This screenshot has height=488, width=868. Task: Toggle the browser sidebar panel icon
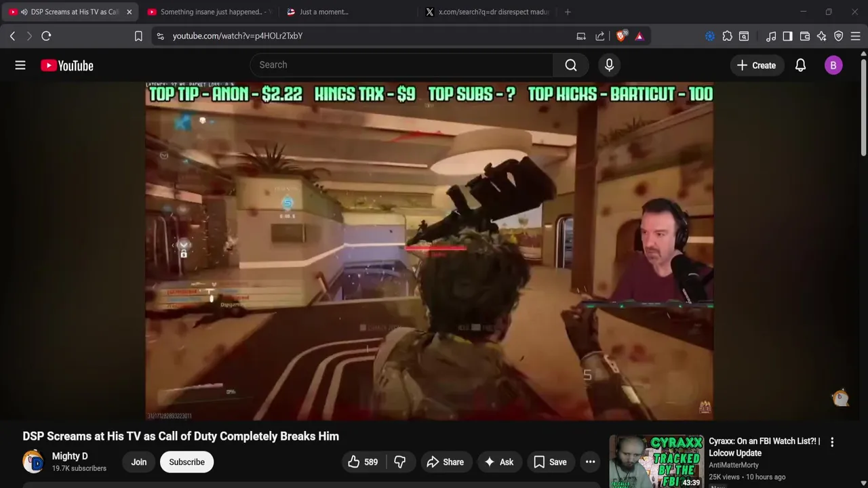787,36
